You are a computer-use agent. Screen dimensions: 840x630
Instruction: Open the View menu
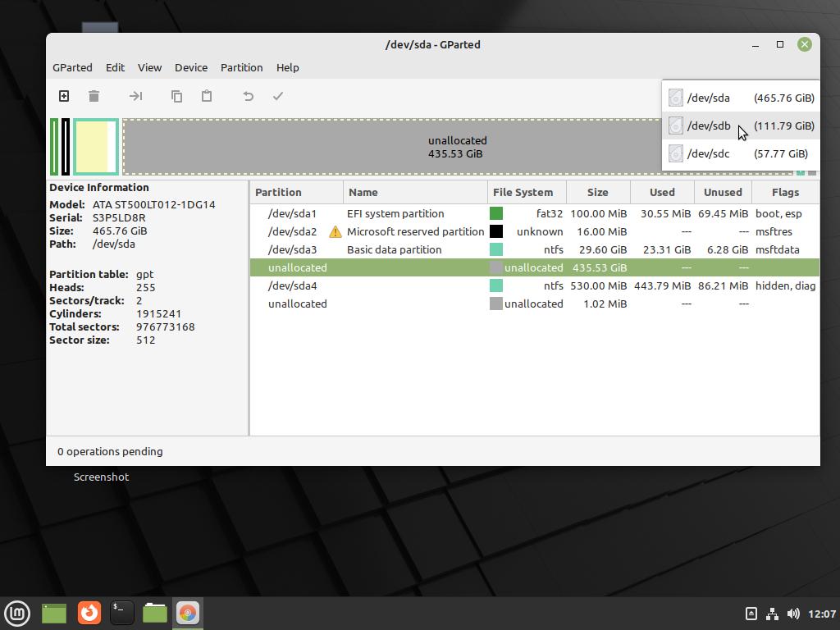[x=149, y=67]
